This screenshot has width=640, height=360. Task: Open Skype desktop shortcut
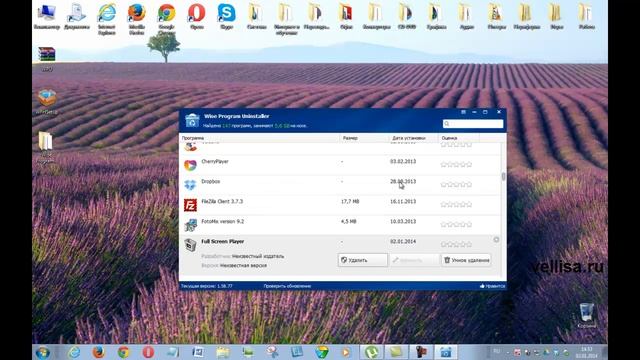point(227,16)
